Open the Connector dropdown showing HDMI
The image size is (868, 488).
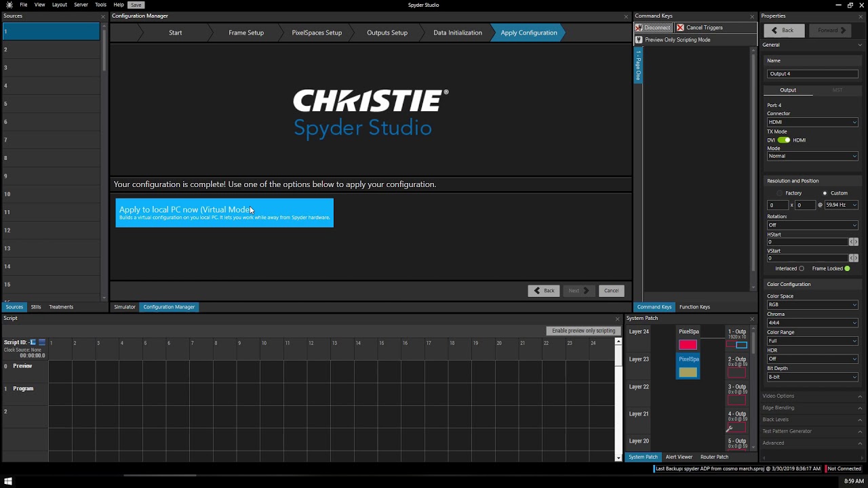tap(812, 123)
